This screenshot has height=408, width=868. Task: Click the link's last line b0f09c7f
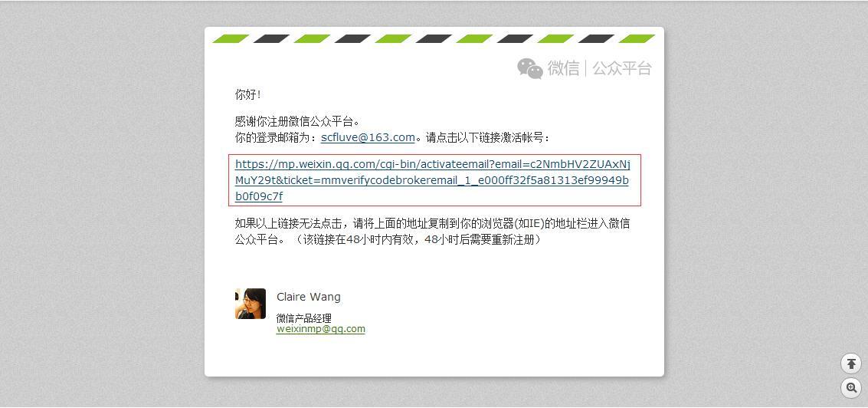pos(258,196)
